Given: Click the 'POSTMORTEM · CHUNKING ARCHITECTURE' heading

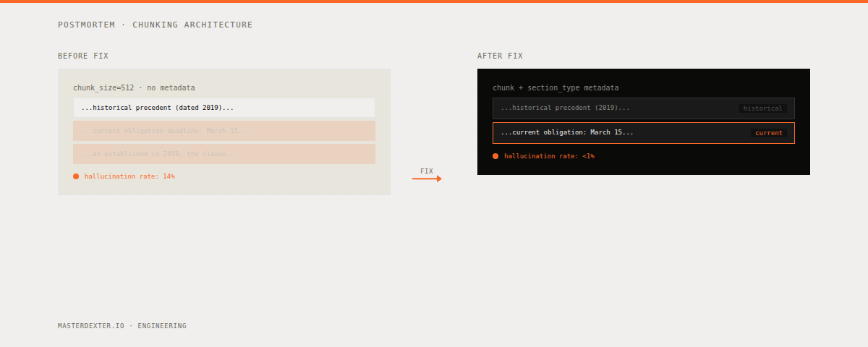Looking at the screenshot, I should coord(156,25).
